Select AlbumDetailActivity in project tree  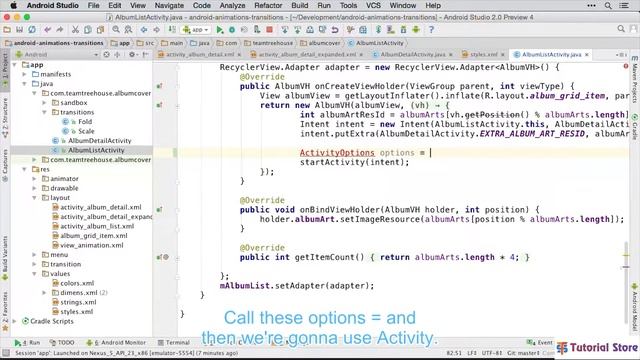100,141
